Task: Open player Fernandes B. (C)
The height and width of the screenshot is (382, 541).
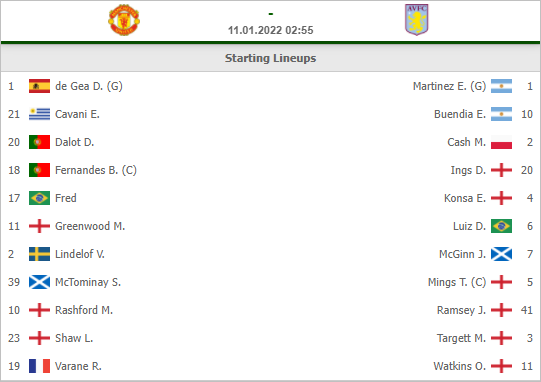Action: [96, 170]
